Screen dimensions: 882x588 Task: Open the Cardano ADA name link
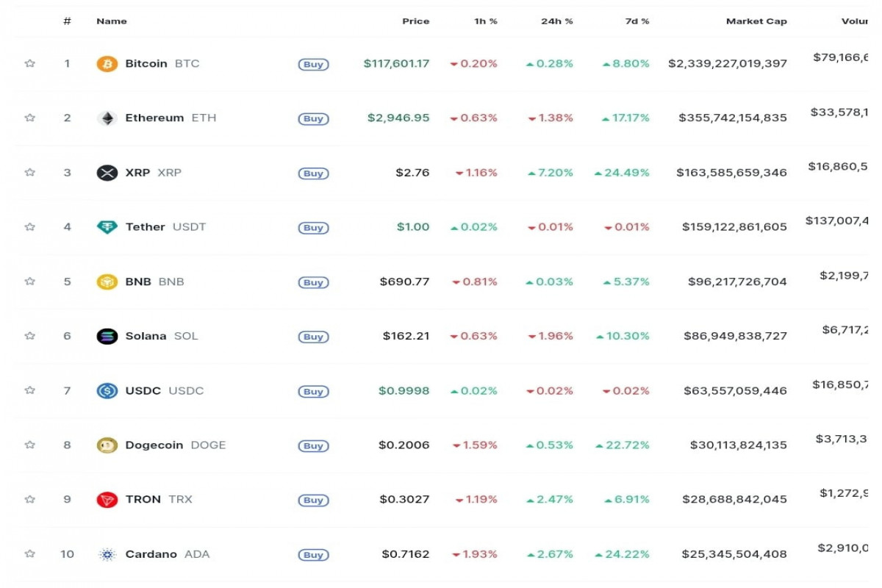coord(168,553)
